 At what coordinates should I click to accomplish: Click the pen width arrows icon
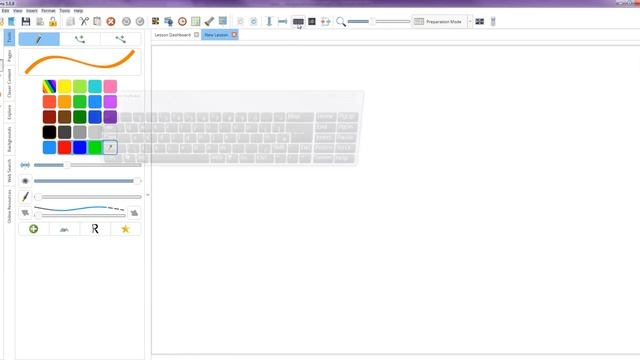pyautogui.click(x=25, y=165)
